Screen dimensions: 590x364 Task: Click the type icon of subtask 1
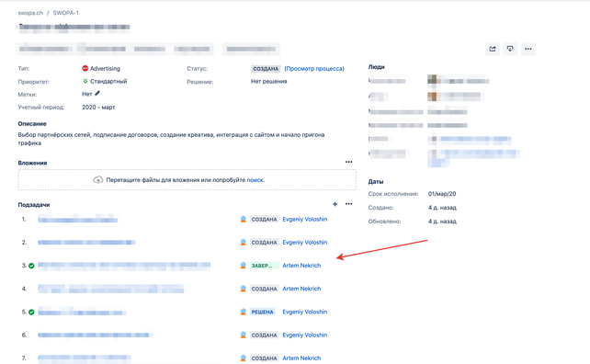pyautogui.click(x=243, y=219)
